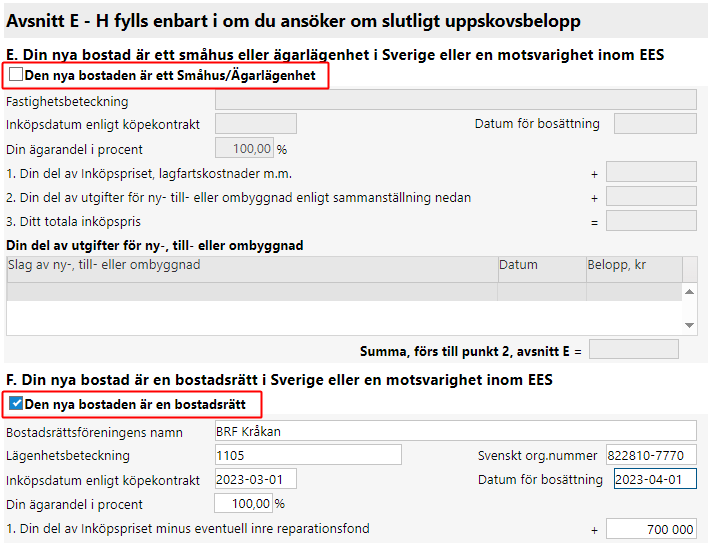
Task: Click section F Inköpsdatum field 2023-03-01
Action: (256, 479)
